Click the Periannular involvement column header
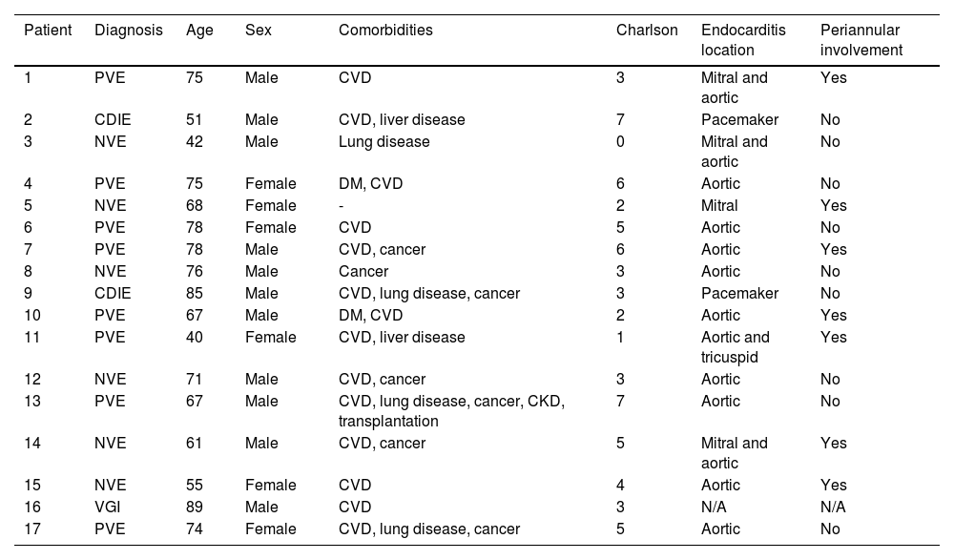This screenshot has height=560, width=954. [861, 39]
